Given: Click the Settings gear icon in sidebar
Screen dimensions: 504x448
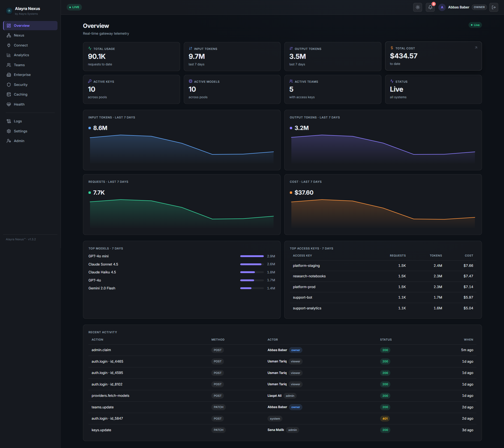Looking at the screenshot, I should [9, 131].
